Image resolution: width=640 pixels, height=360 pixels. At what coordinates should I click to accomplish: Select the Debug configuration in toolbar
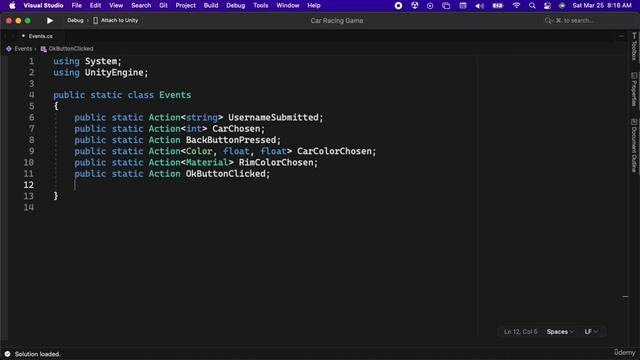tap(75, 20)
